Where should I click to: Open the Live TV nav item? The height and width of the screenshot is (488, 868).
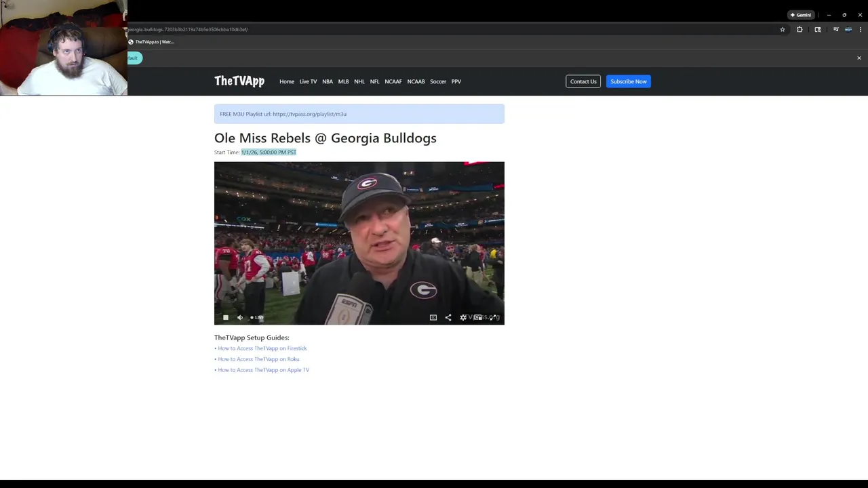click(x=308, y=81)
